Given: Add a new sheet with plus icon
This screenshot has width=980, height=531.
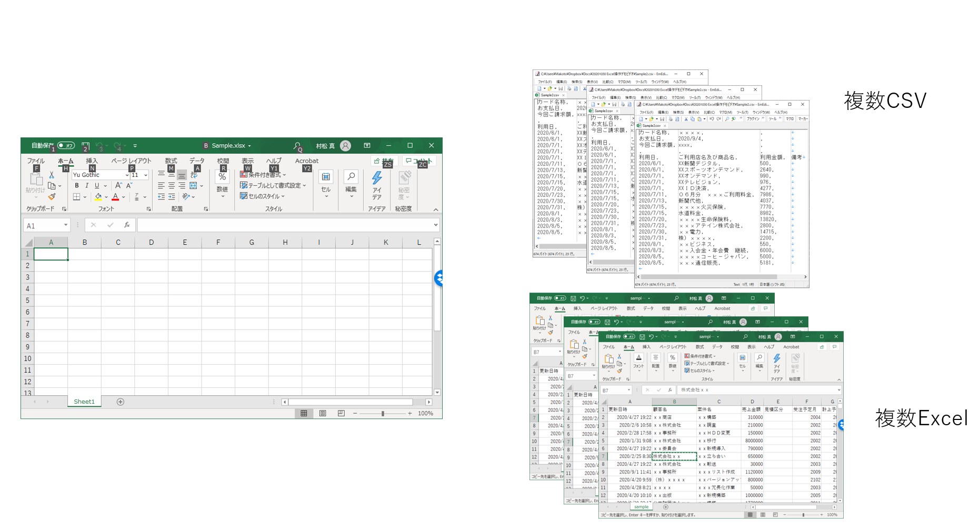Looking at the screenshot, I should click(x=121, y=402).
